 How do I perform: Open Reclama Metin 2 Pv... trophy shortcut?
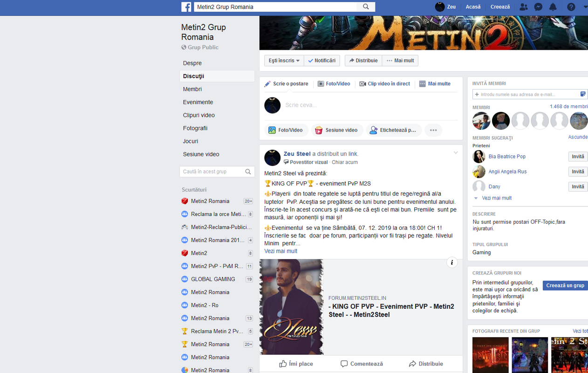coord(217,331)
